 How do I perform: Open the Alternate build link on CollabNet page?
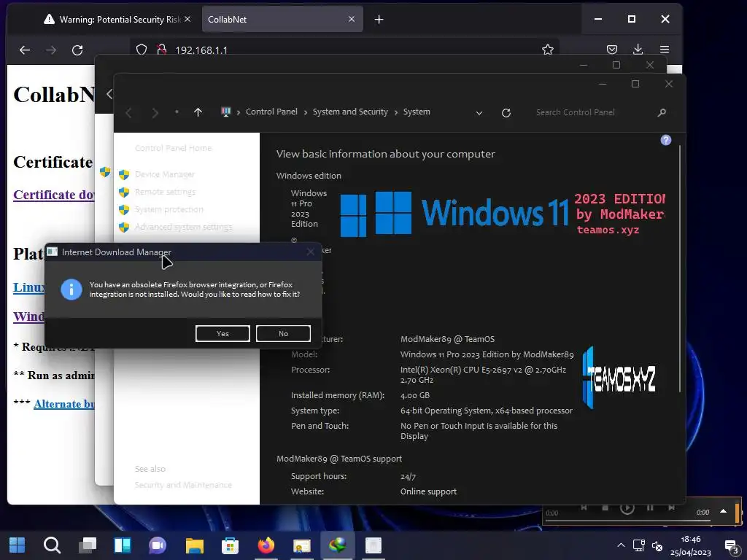coord(64,404)
